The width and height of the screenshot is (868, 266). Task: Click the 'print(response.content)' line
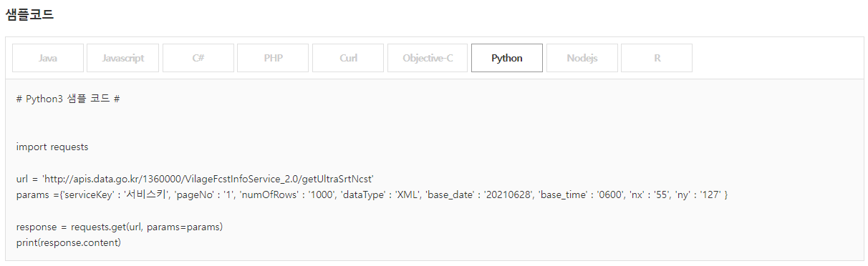pos(69,243)
